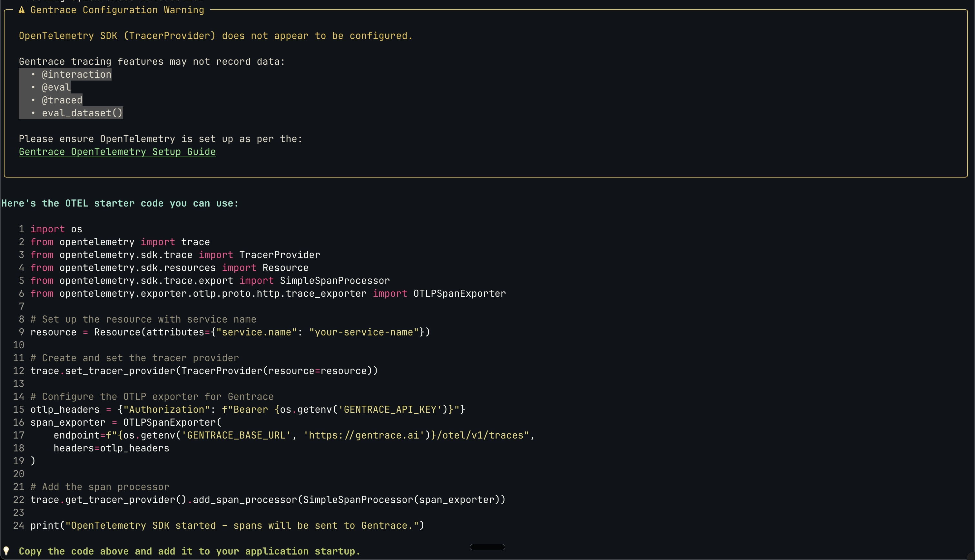Click the 'eval_dataset()' bullet item
Screen dimensions: 975x560
click(82, 113)
